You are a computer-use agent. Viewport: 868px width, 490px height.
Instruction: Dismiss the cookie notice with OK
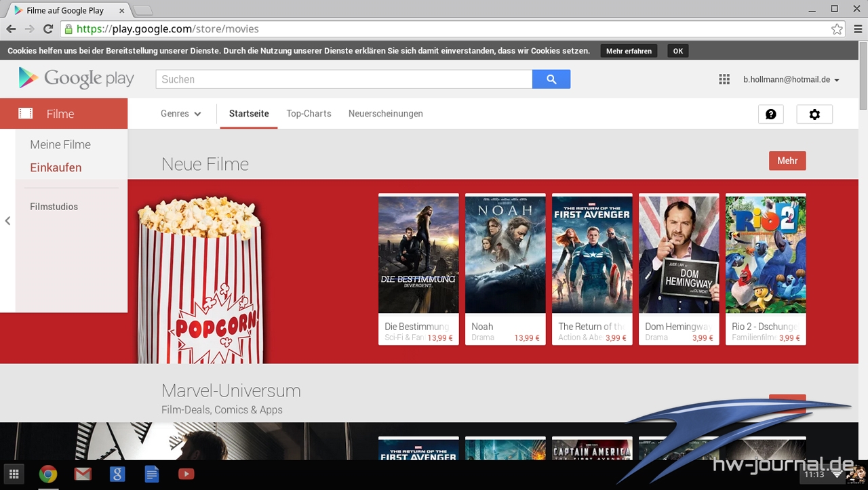click(x=678, y=51)
